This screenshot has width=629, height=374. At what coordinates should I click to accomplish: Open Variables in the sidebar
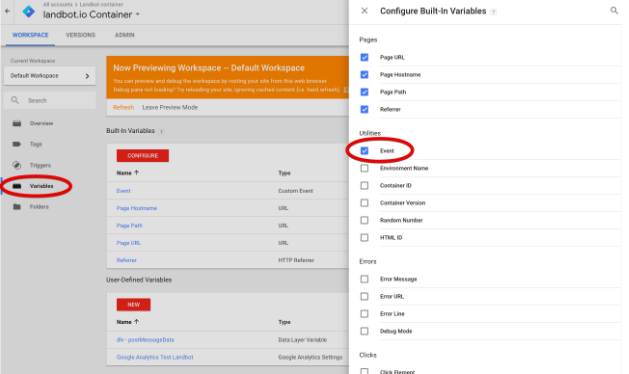[x=41, y=186]
